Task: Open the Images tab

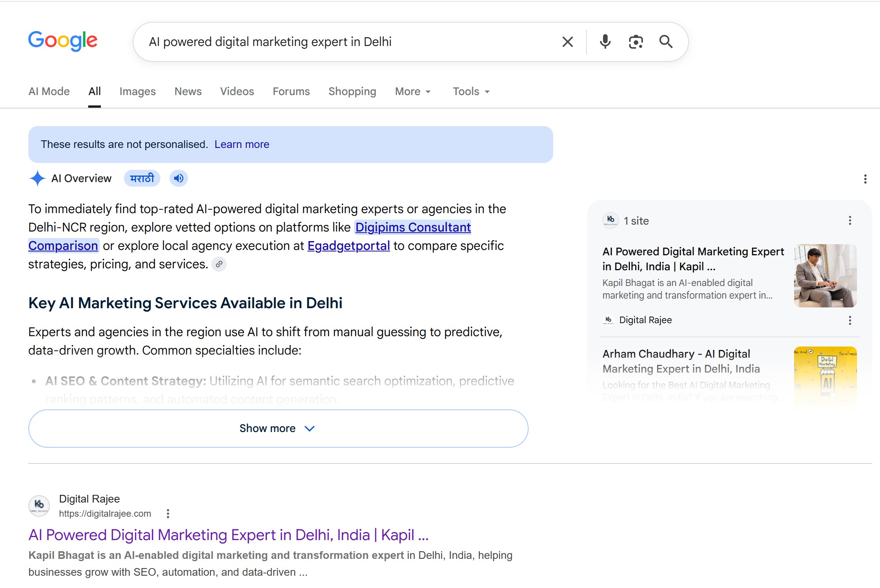Action: coord(137,92)
